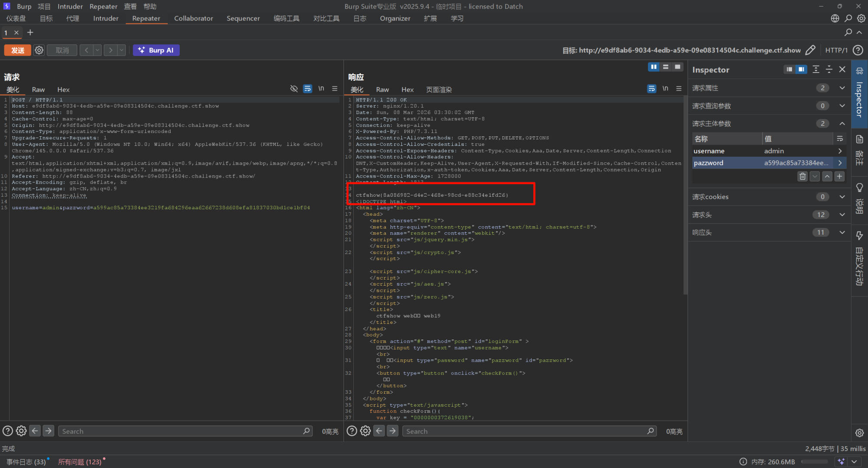Open response Hex view tab

407,89
